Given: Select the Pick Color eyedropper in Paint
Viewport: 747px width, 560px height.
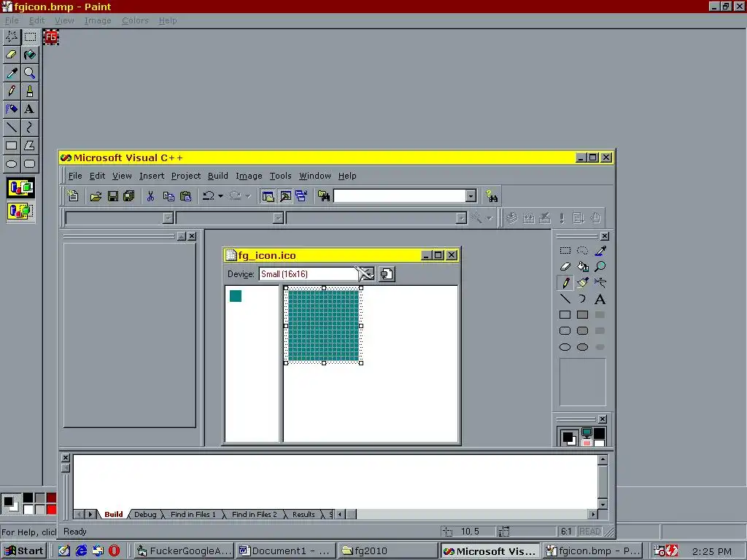Looking at the screenshot, I should click(12, 73).
